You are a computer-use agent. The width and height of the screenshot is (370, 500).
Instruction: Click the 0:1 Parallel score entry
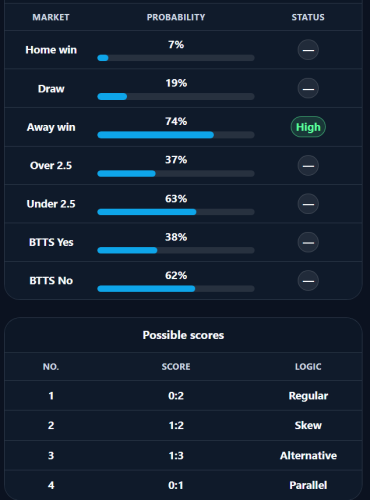click(x=183, y=485)
